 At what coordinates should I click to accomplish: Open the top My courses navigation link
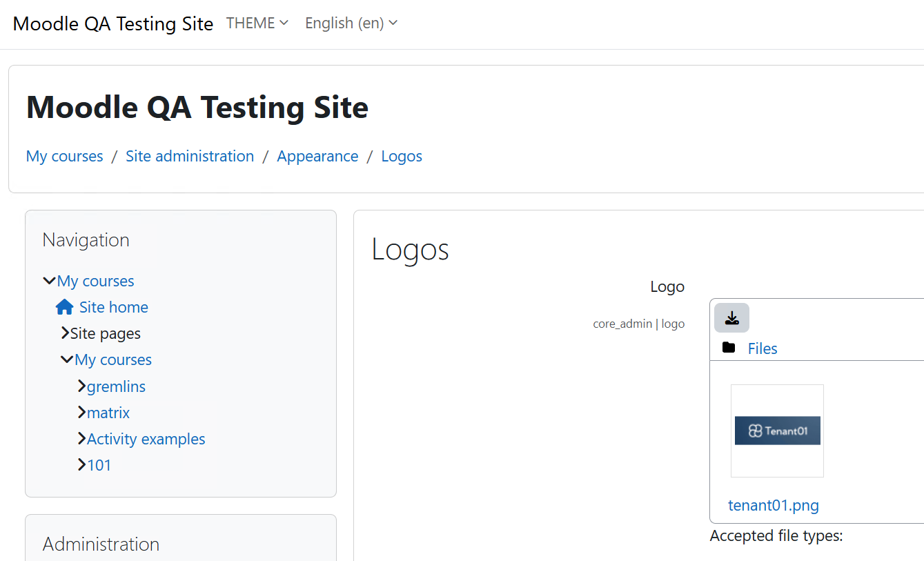96,281
